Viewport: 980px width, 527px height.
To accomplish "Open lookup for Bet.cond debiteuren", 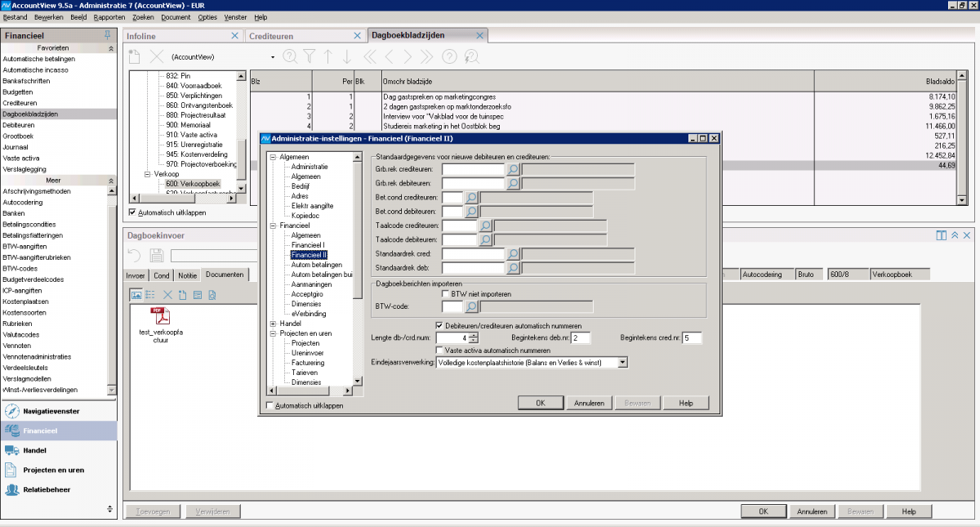I will tap(471, 212).
